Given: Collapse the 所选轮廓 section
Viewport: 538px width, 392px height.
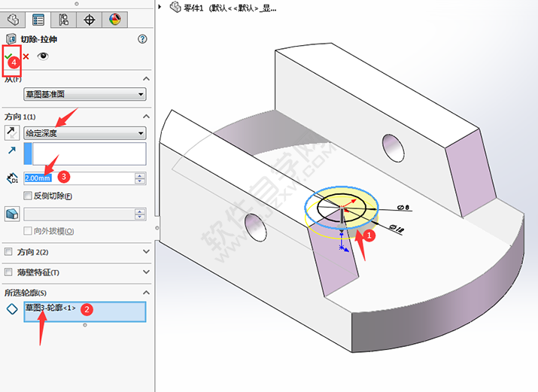Looking at the screenshot, I should click(x=146, y=293).
